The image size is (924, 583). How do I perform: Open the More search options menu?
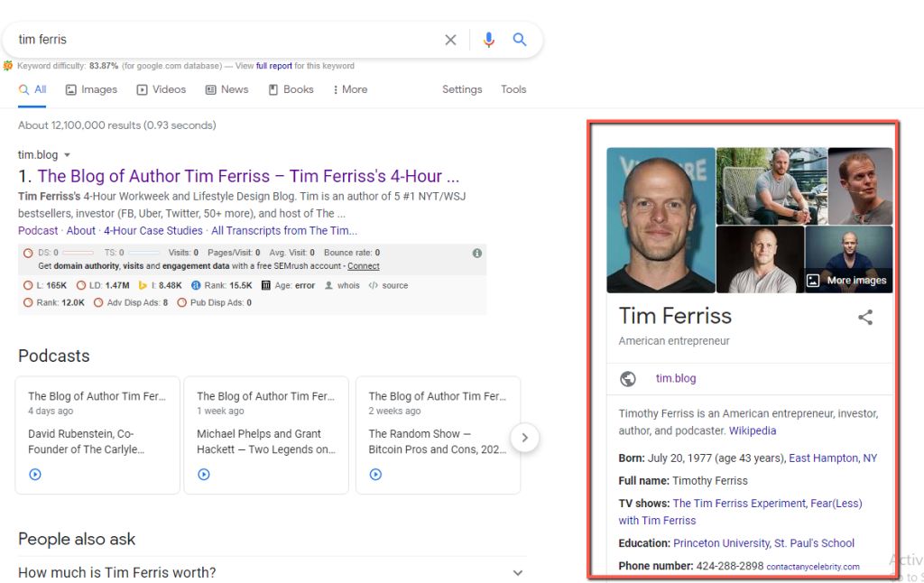pyautogui.click(x=349, y=89)
